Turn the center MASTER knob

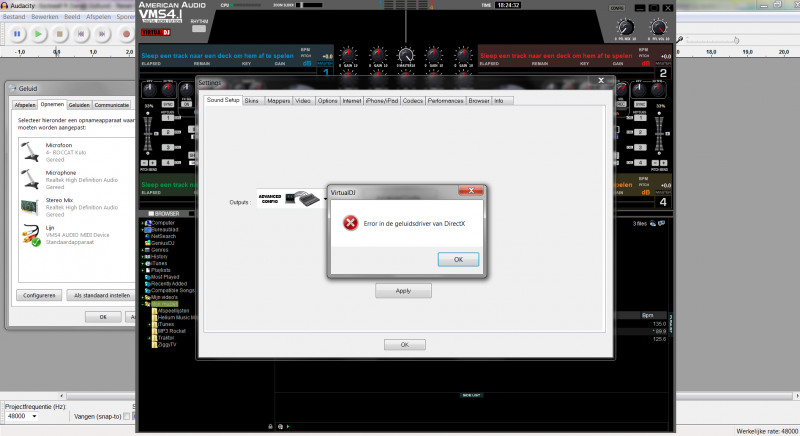(406, 55)
